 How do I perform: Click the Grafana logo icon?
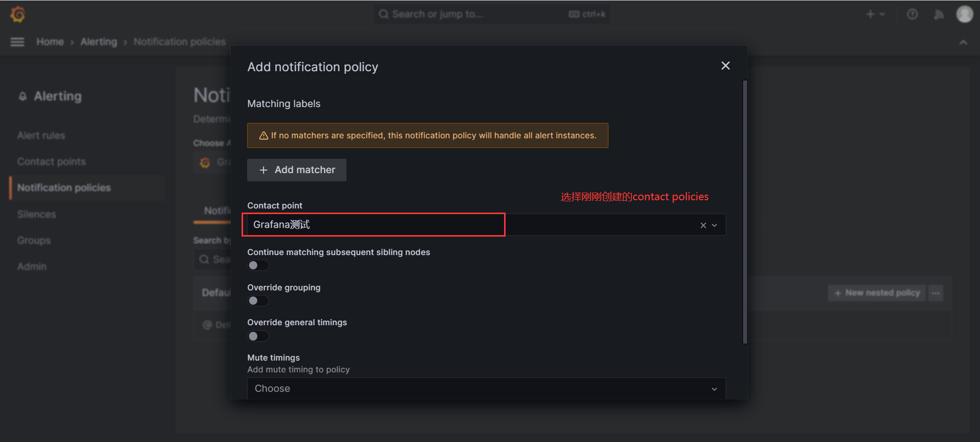pyautogui.click(x=18, y=14)
